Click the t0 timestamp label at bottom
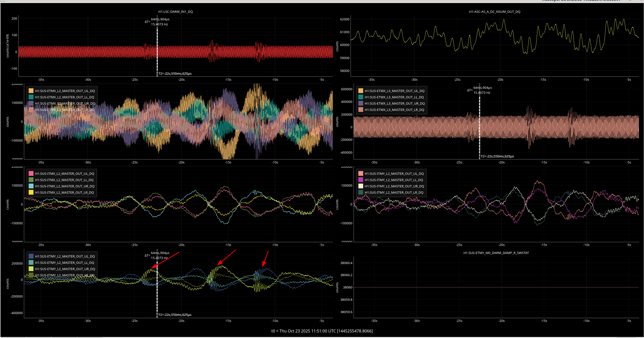 tap(322, 331)
